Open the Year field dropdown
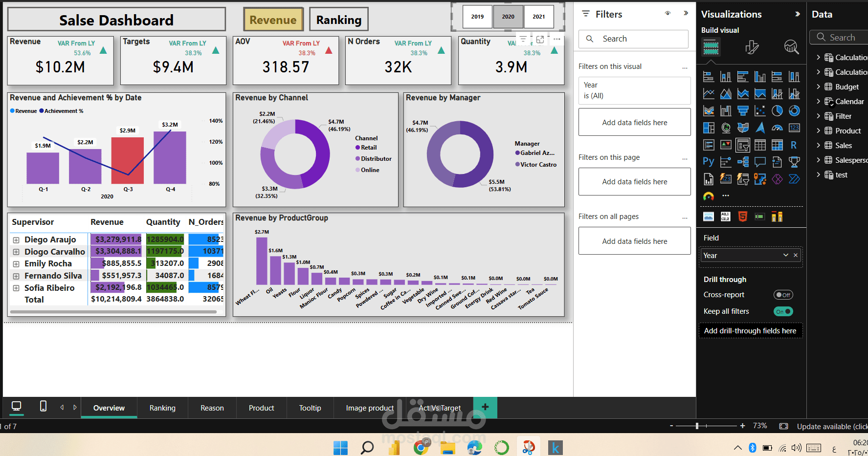This screenshot has height=456, width=868. (x=786, y=255)
